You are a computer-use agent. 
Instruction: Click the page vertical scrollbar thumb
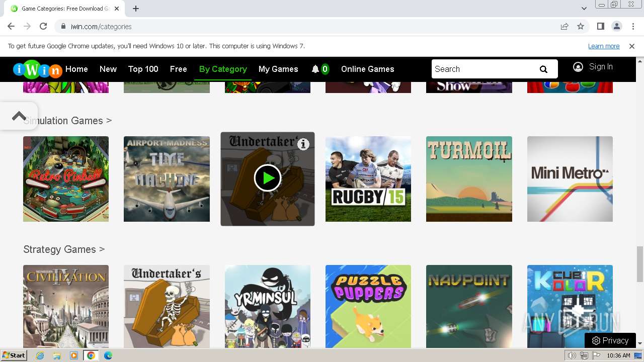[x=640, y=264]
